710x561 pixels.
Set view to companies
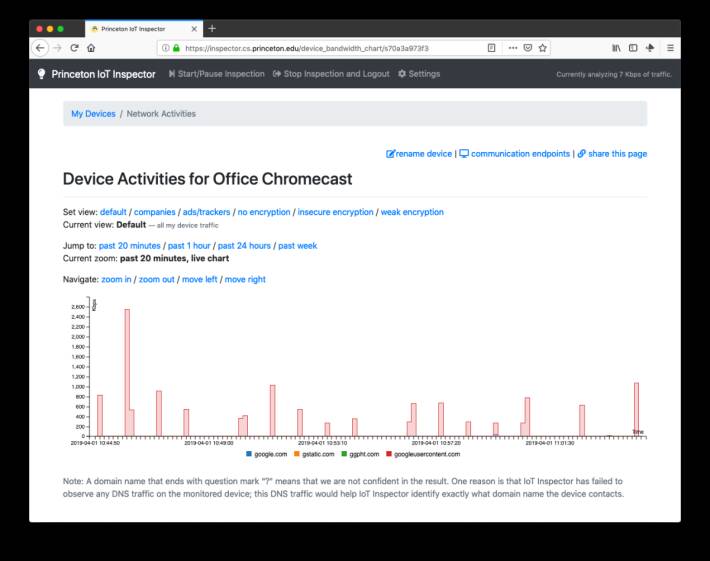pos(154,212)
